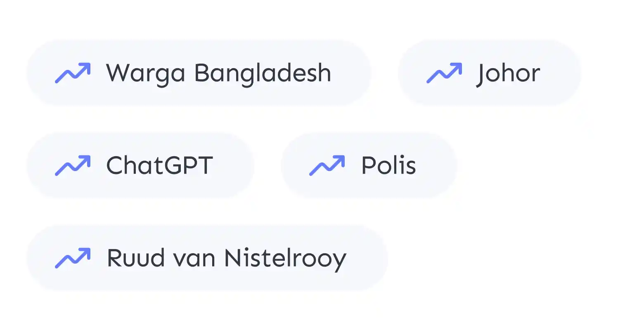Search the trending topic Warga Bangladesh
This screenshot has height=326, width=644.
coord(199,73)
